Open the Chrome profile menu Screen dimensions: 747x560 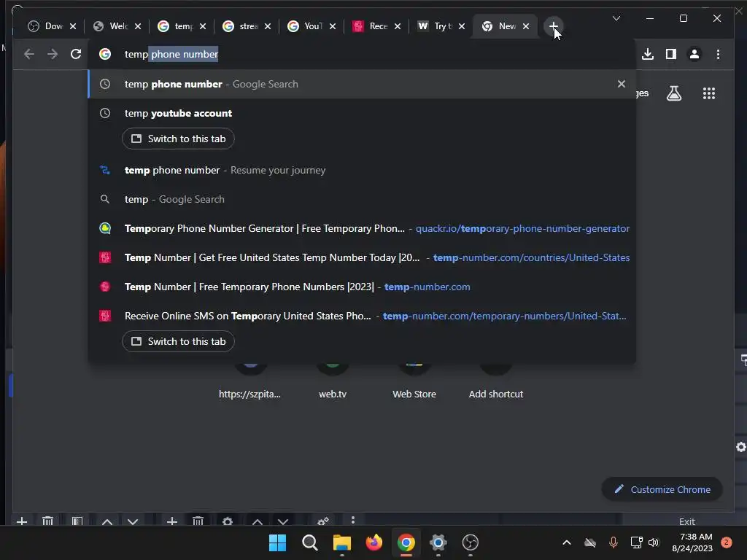694,54
